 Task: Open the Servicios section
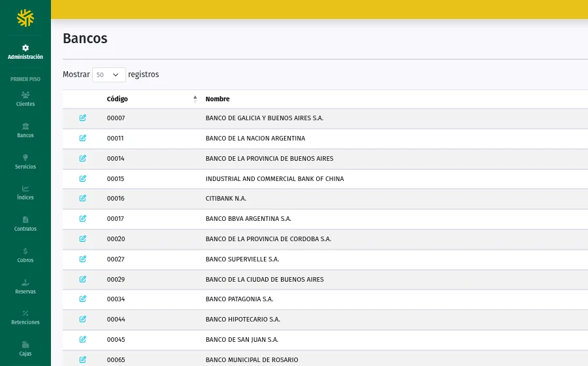pyautogui.click(x=25, y=162)
